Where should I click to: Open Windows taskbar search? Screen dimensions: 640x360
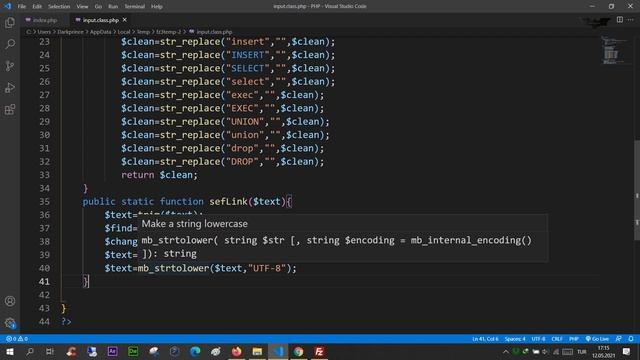pos(30,351)
